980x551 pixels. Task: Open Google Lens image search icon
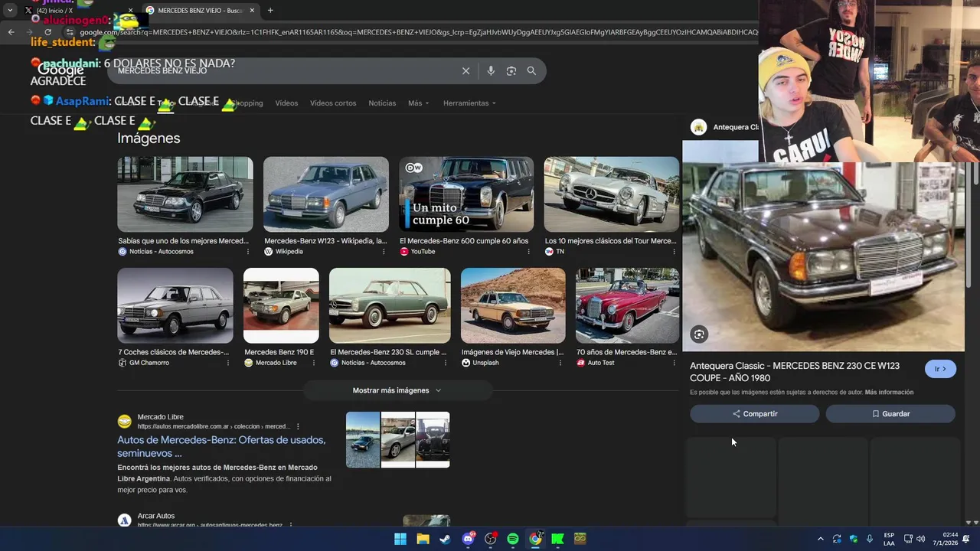[511, 71]
